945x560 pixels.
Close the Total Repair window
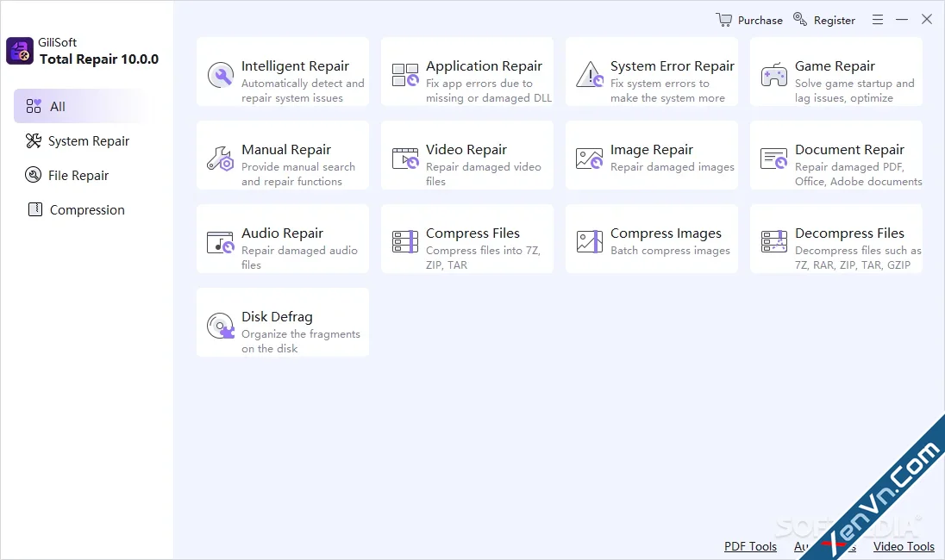[927, 19]
